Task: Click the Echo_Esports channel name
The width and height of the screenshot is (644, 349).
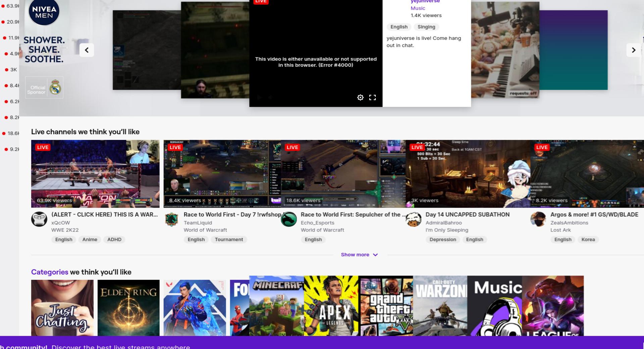Action: pos(318,223)
